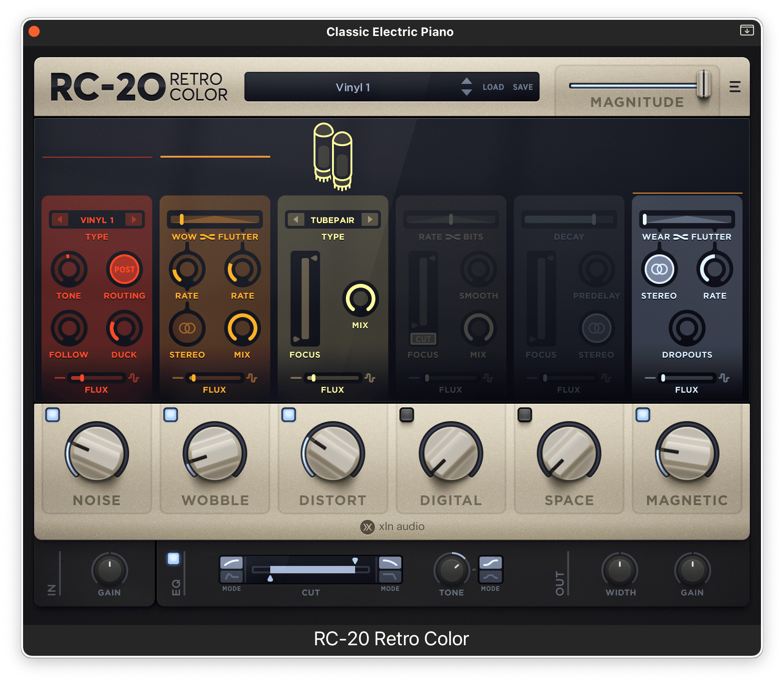This screenshot has height=683, width=784.
Task: Click the Load preset button
Action: (493, 87)
